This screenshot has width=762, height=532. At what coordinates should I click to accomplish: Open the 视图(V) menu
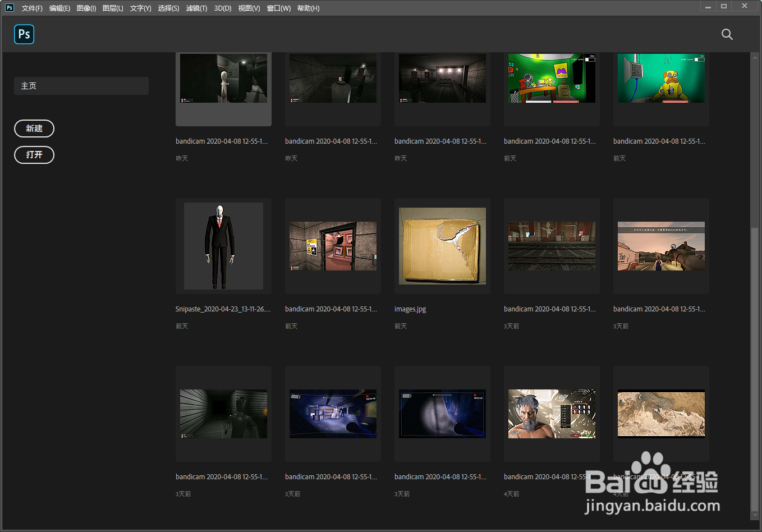[x=249, y=8]
